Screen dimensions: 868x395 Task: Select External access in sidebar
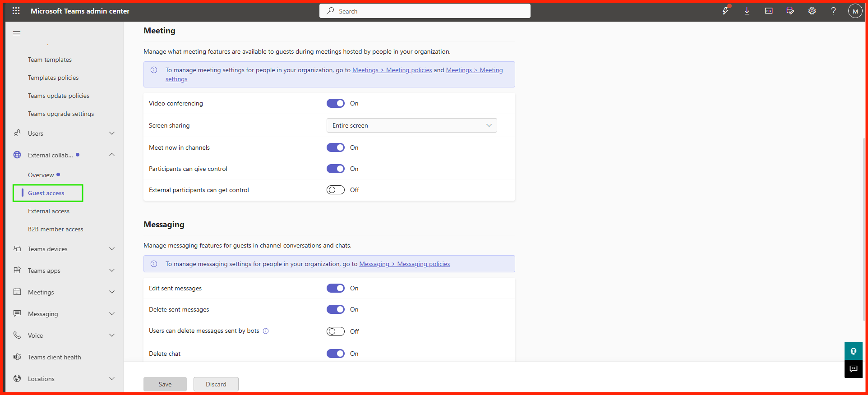point(49,211)
